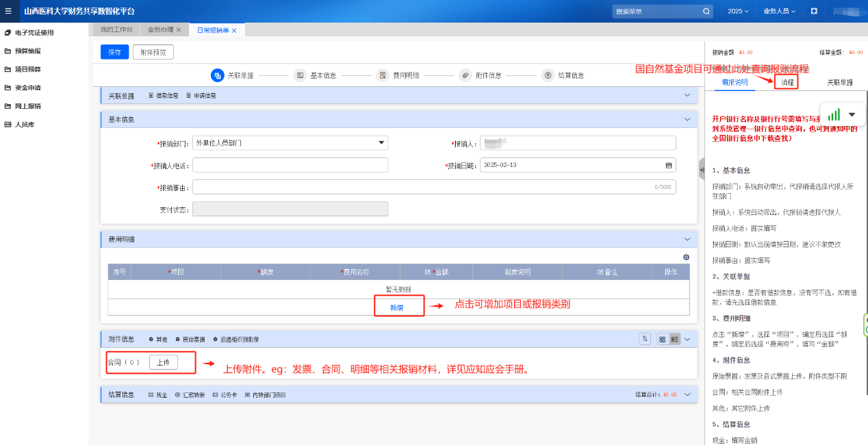The image size is (868, 445).
Task: Click the 报销事由 input field
Action: point(424,187)
